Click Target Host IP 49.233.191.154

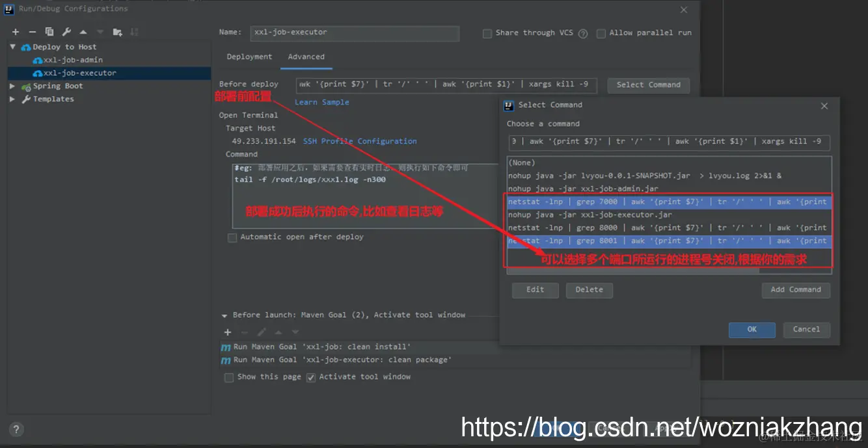(264, 141)
